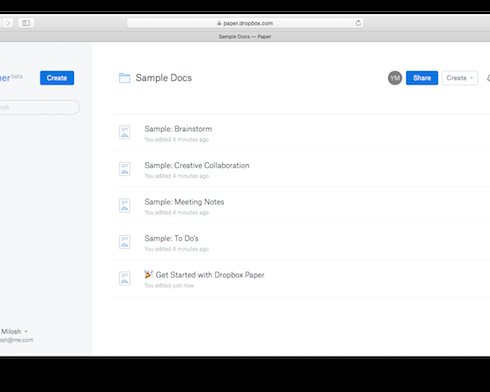
Task: Open the Sample: To Do's document icon
Action: point(125,242)
